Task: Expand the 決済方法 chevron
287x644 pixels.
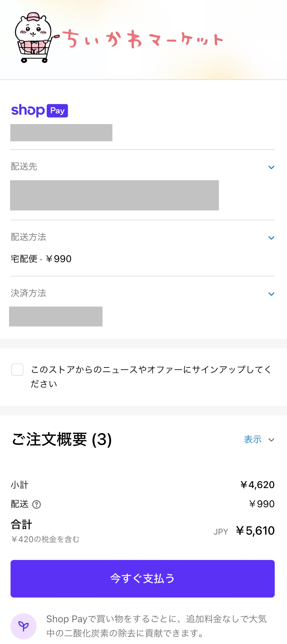Action: [271, 294]
